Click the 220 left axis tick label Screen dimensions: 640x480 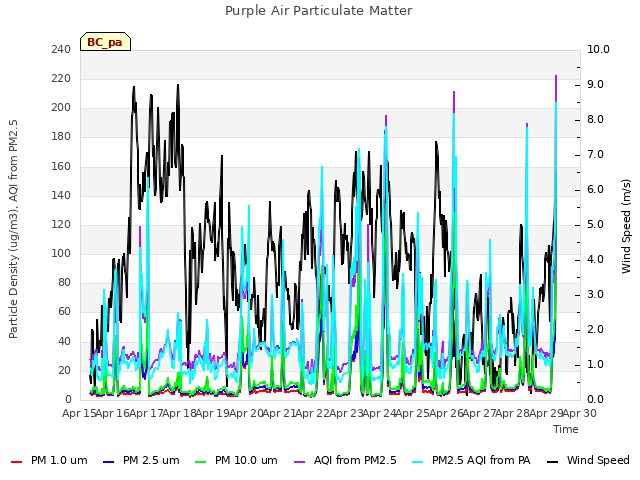61,78
